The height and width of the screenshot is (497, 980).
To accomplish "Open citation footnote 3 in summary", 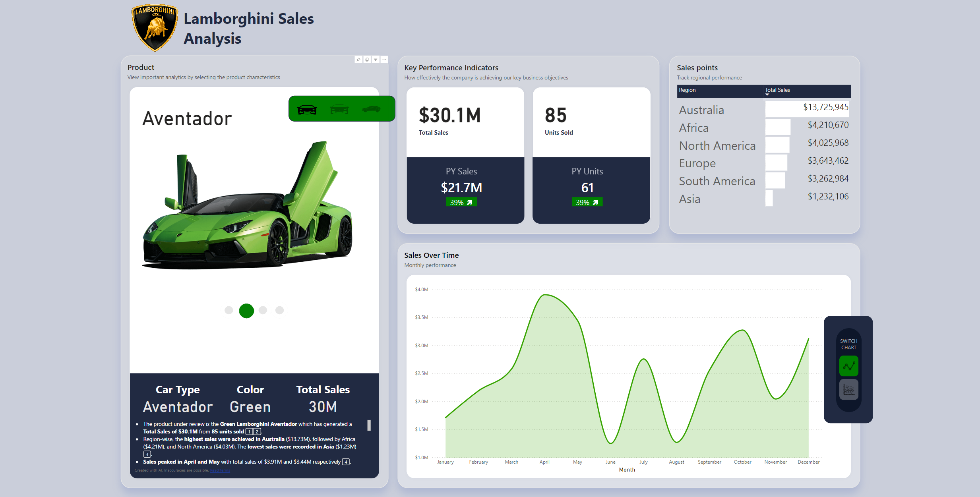I will [147, 454].
